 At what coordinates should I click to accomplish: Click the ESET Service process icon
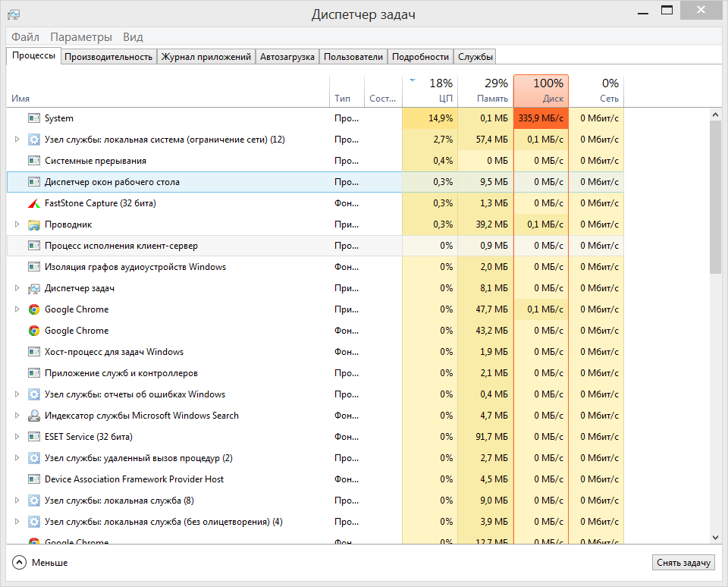pyautogui.click(x=33, y=437)
